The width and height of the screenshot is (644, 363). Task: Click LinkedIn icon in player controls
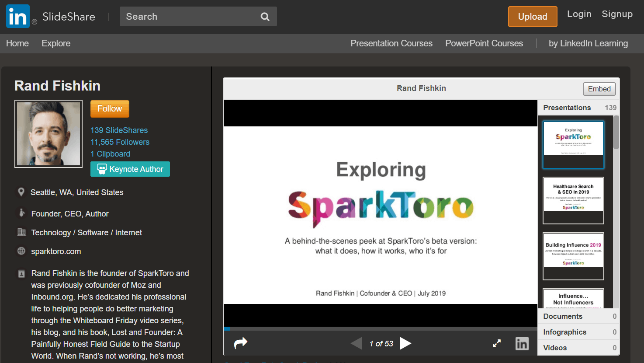click(522, 343)
